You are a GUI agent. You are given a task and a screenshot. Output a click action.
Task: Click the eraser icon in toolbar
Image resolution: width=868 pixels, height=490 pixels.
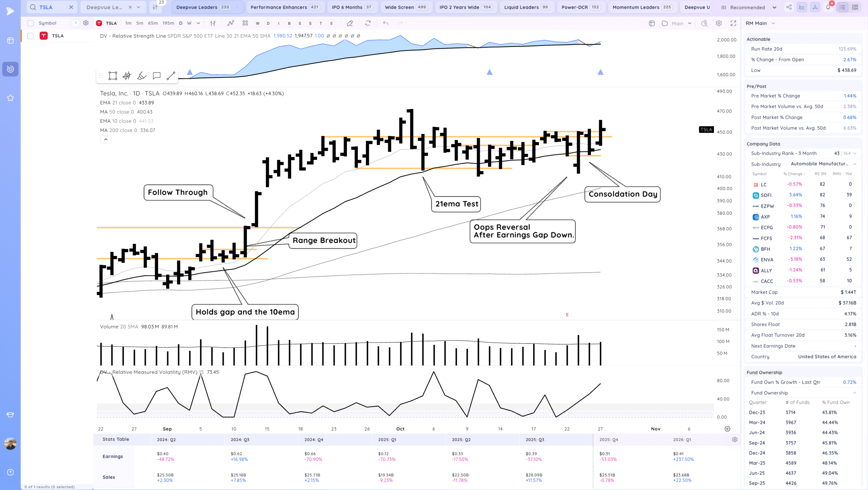tap(350, 23)
